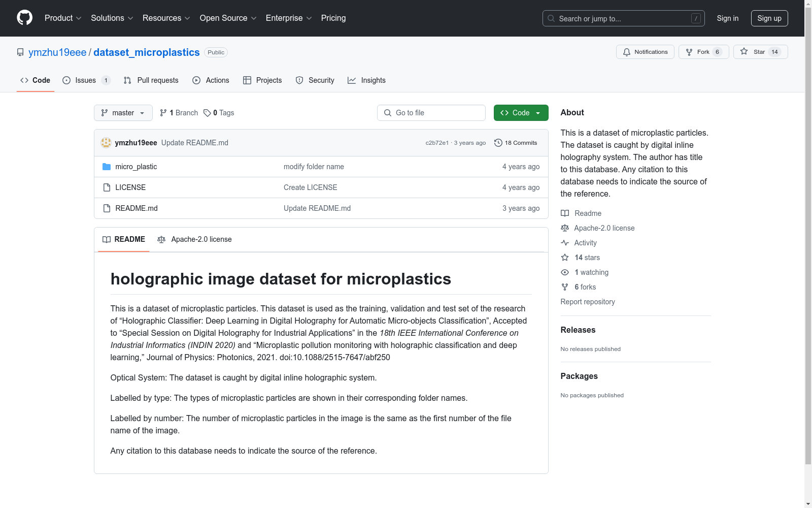
Task: Expand the Resources menu
Action: [166, 18]
